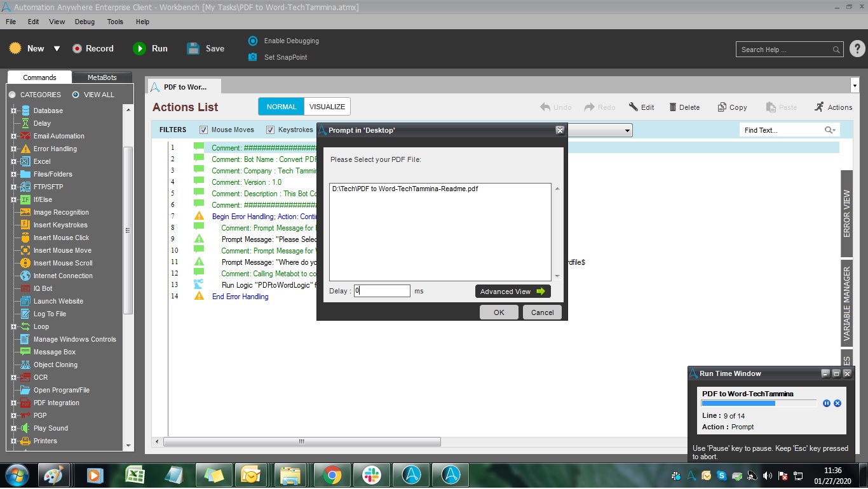This screenshot has width=868, height=489.
Task: Switch to NORMAL view mode
Action: point(281,107)
